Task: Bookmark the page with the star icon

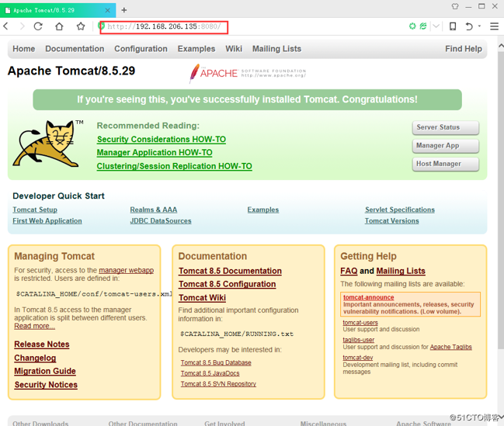Action: (81, 26)
